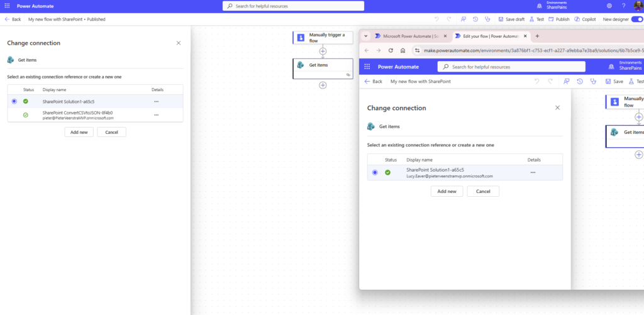644x315 pixels.
Task: Open user profile avatar in background window
Action: pos(639,6)
